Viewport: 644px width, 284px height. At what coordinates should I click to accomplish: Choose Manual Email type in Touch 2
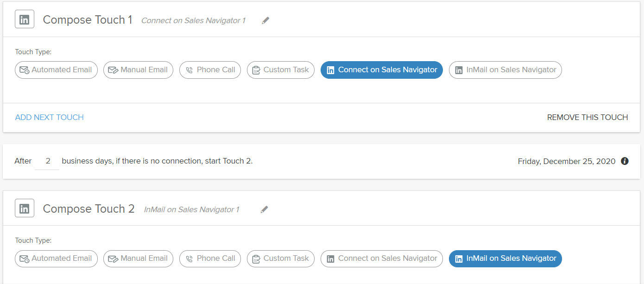point(138,259)
